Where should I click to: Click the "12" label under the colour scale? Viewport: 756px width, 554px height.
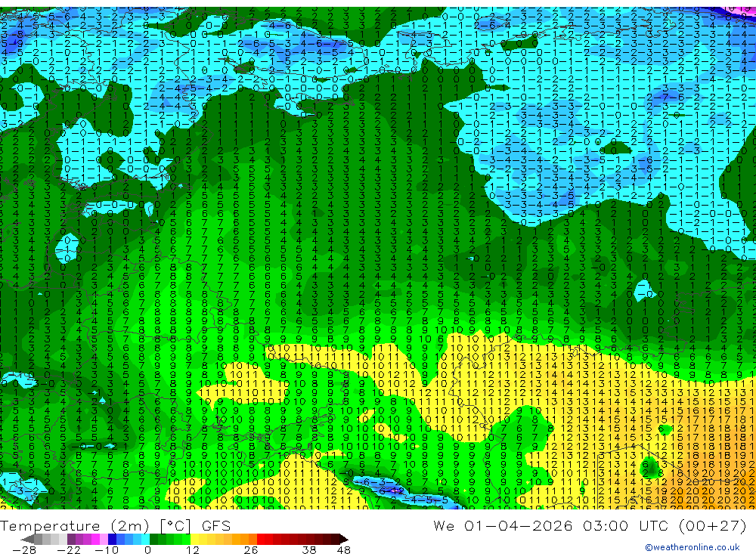(193, 549)
